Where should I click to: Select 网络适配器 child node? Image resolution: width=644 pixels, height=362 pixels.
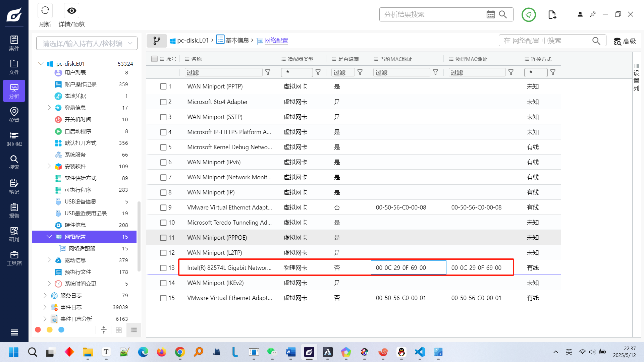click(82, 248)
